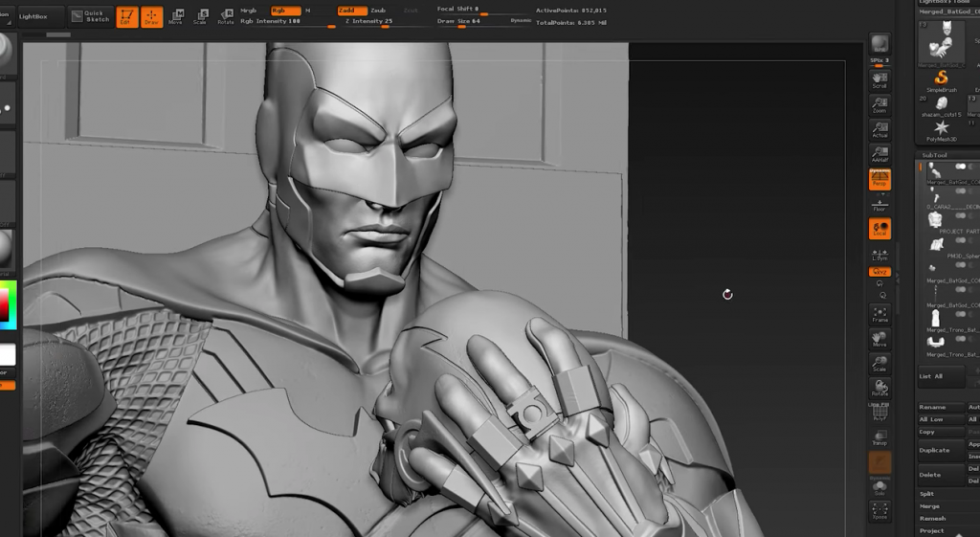
Task: Toggle visibility of PM3D_Sphere subtool
Action: coord(961,240)
